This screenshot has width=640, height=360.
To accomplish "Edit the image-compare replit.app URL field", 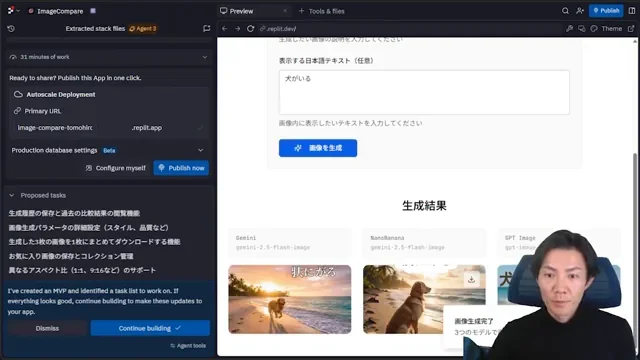I will [x=109, y=128].
